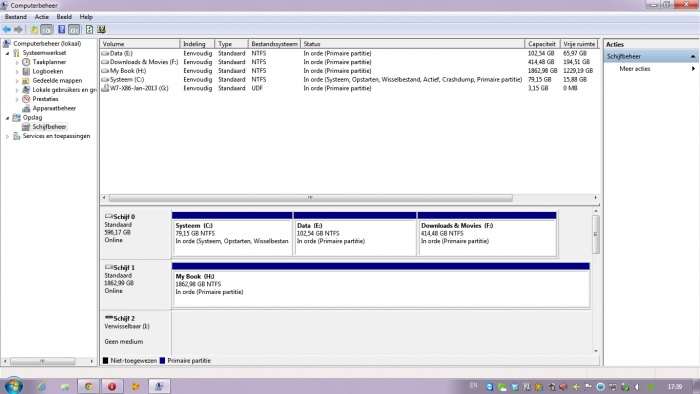
Task: Sort by the Vrije ruimte column header
Action: (579, 44)
